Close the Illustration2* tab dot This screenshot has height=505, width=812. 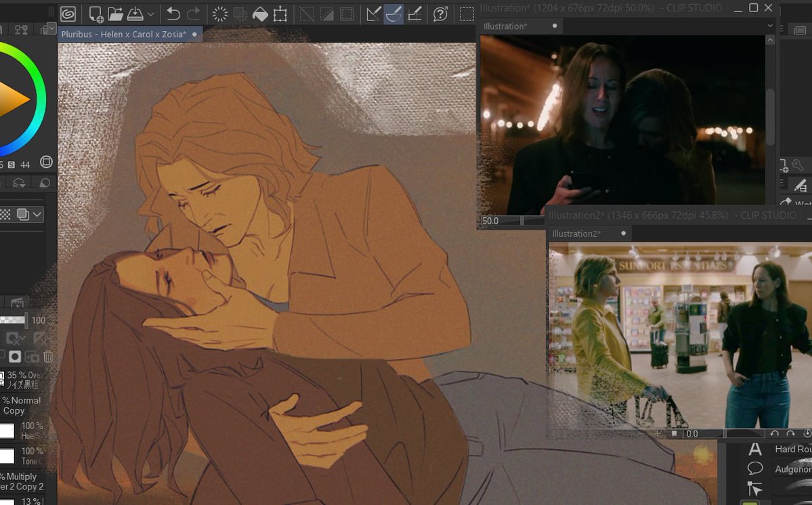(x=624, y=234)
